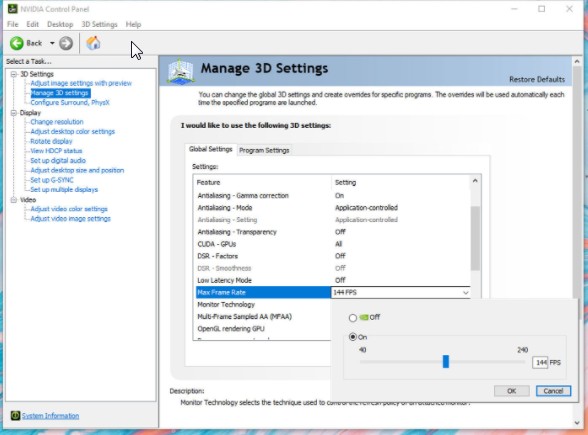Click Restore Defaults link
588x435 pixels.
[537, 80]
